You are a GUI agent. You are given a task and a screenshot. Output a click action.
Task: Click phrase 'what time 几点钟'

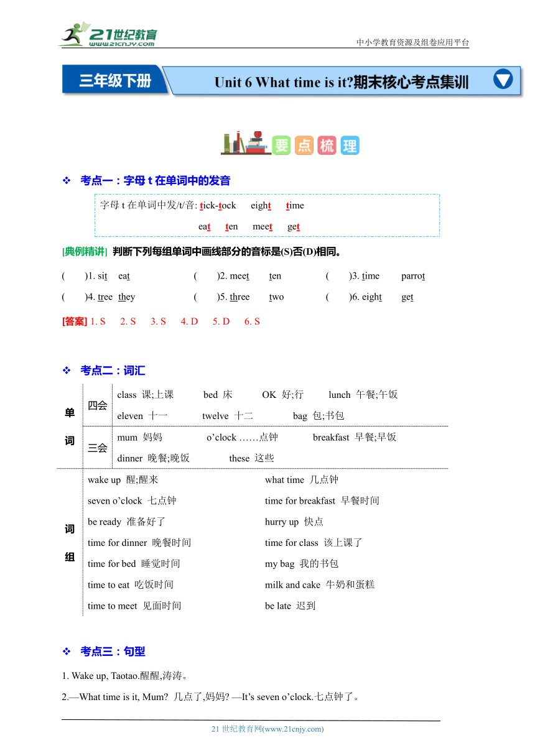302,479
